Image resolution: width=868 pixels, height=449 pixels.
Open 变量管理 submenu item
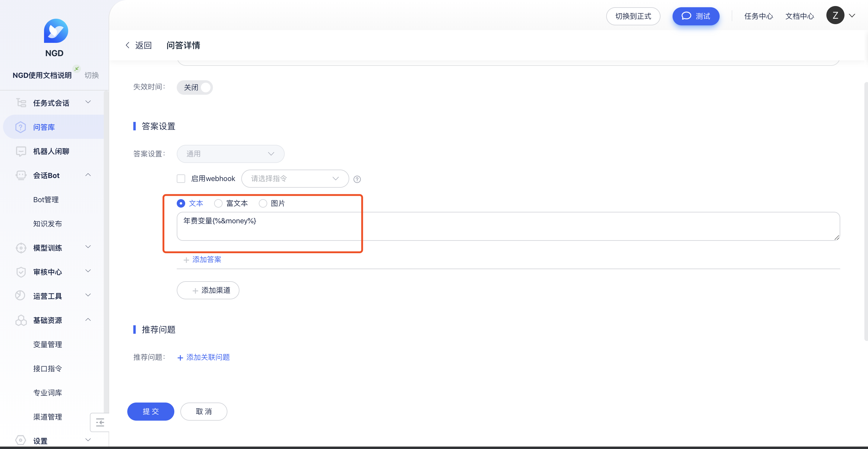point(48,345)
